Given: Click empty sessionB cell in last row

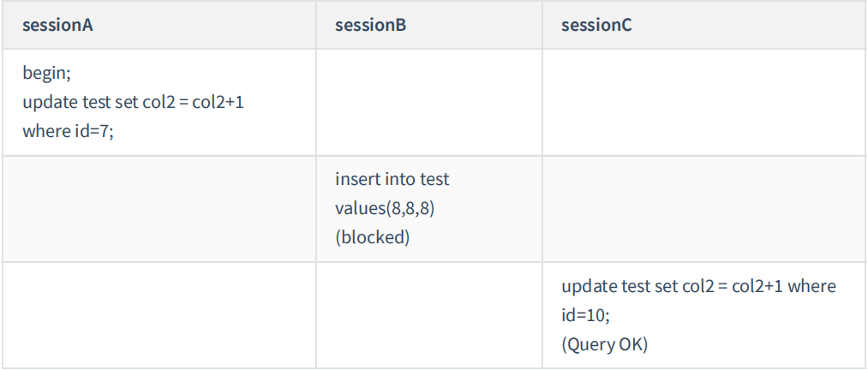Looking at the screenshot, I should pyautogui.click(x=428, y=315).
